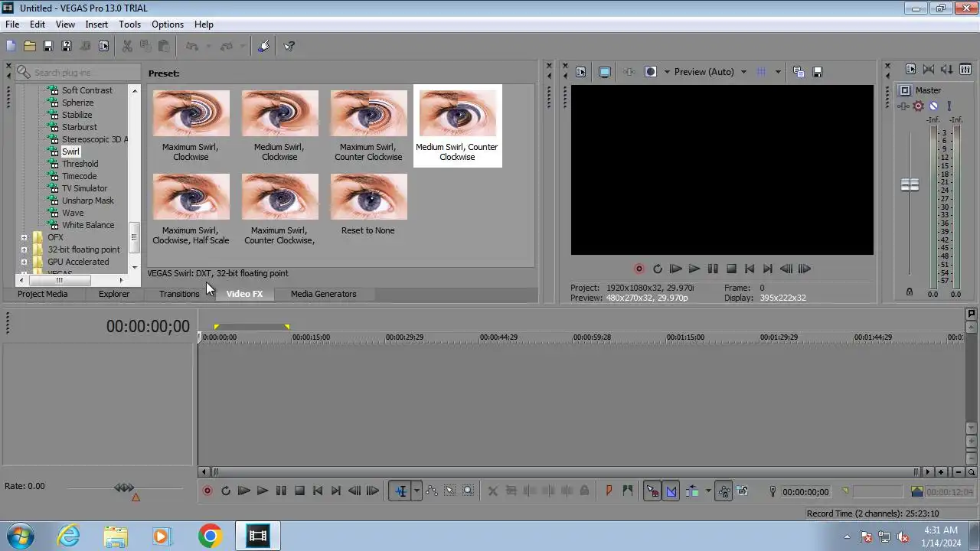Click the Downmix Output icon
The image size is (980, 551).
click(929, 70)
